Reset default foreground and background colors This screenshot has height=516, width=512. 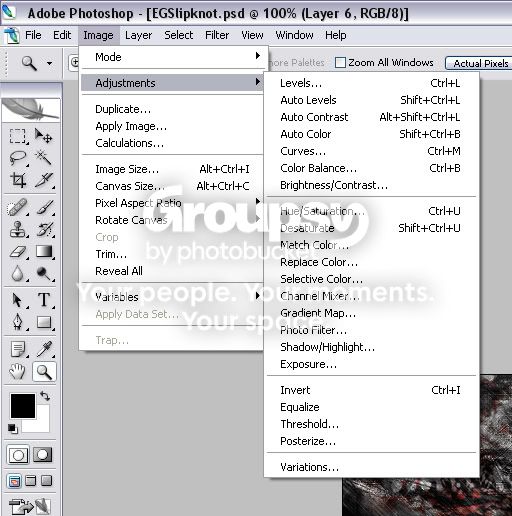(x=13, y=429)
